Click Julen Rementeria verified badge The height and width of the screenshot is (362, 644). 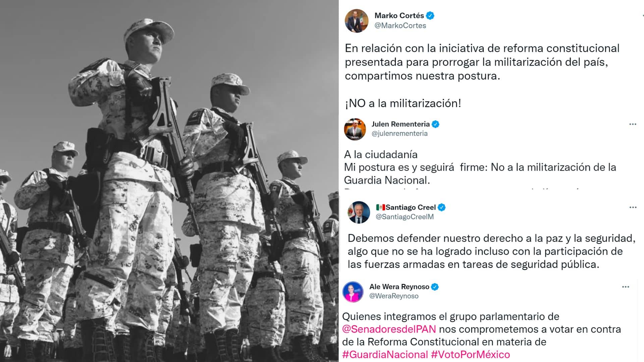435,124
